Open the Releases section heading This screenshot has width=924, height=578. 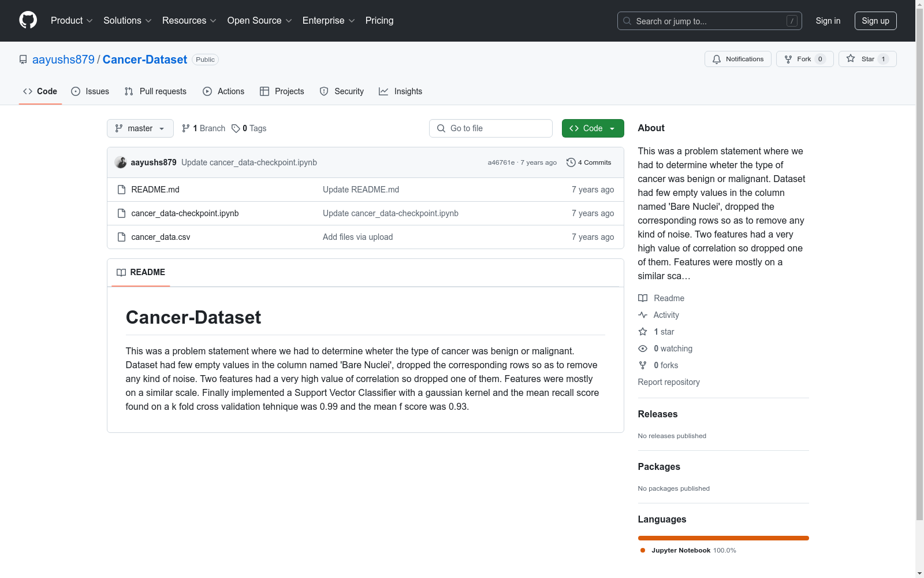658,414
